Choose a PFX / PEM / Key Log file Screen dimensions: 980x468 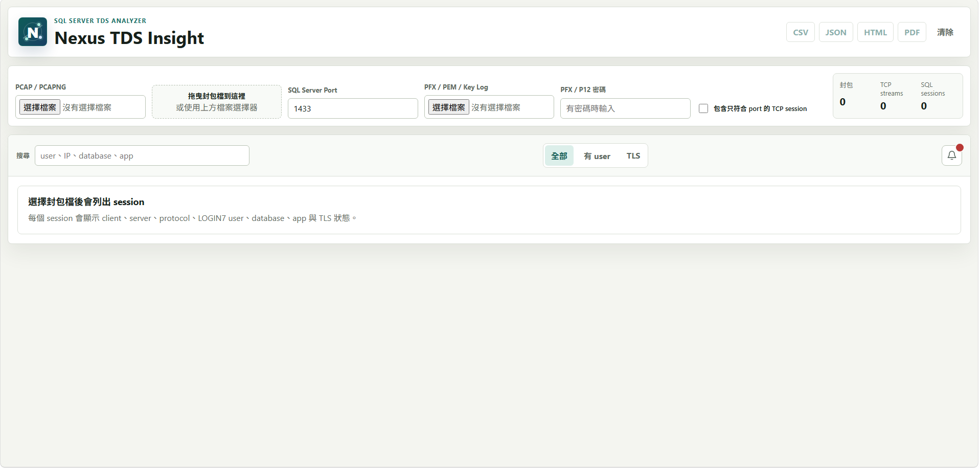click(448, 107)
